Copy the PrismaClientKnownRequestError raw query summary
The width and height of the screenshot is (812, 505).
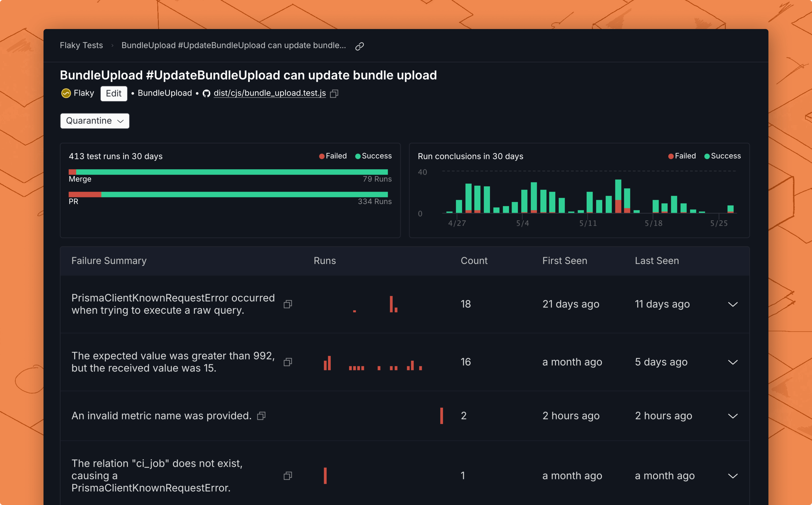288,304
